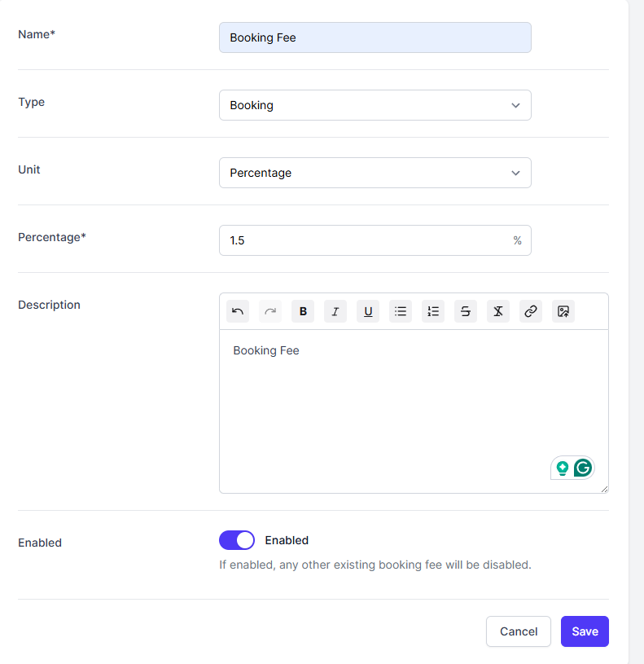Image resolution: width=644 pixels, height=664 pixels.
Task: Focus the Percentage field showing 1.5
Action: point(366,240)
